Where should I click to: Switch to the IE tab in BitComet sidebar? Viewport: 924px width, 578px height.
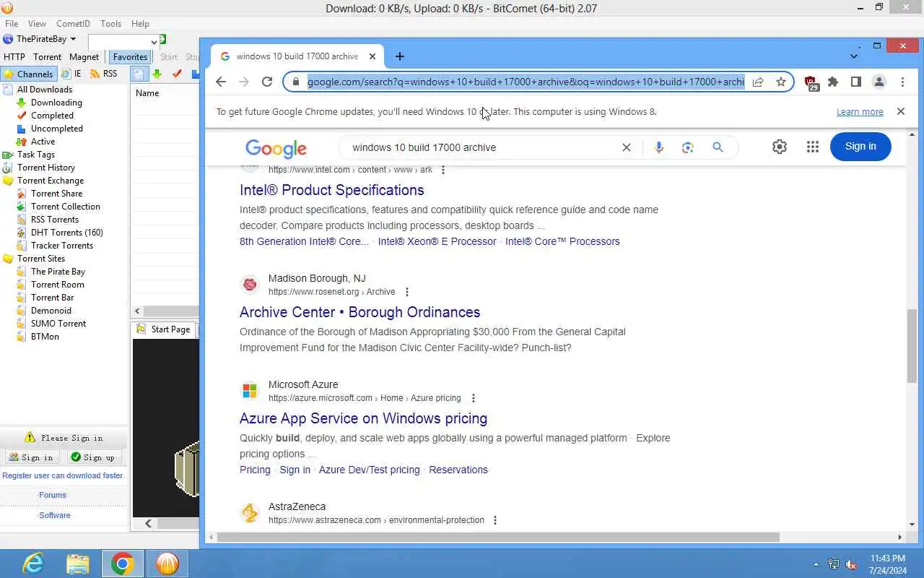71,74
